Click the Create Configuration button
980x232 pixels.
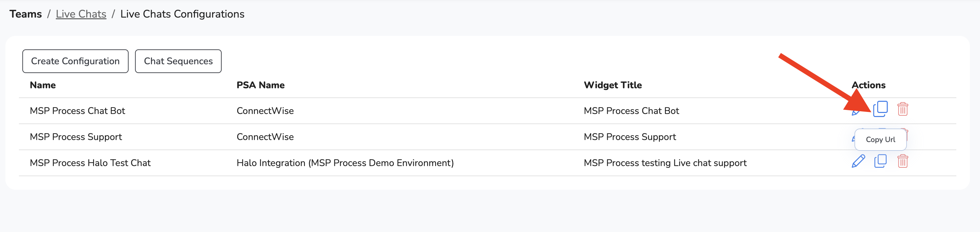pos(75,61)
